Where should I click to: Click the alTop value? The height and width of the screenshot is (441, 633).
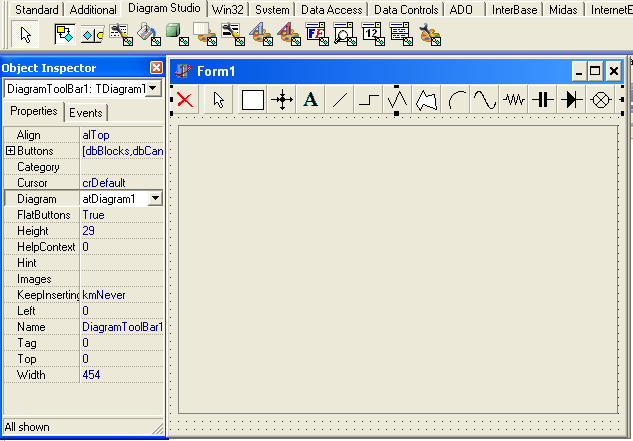click(96, 135)
